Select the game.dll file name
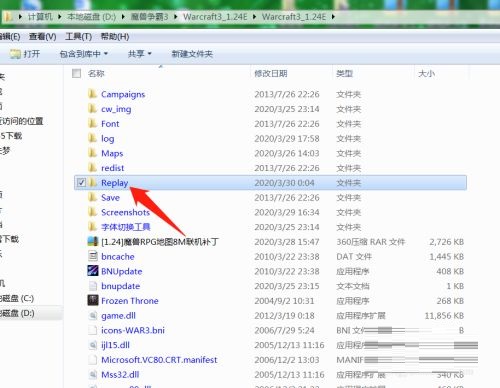 pyautogui.click(x=118, y=315)
